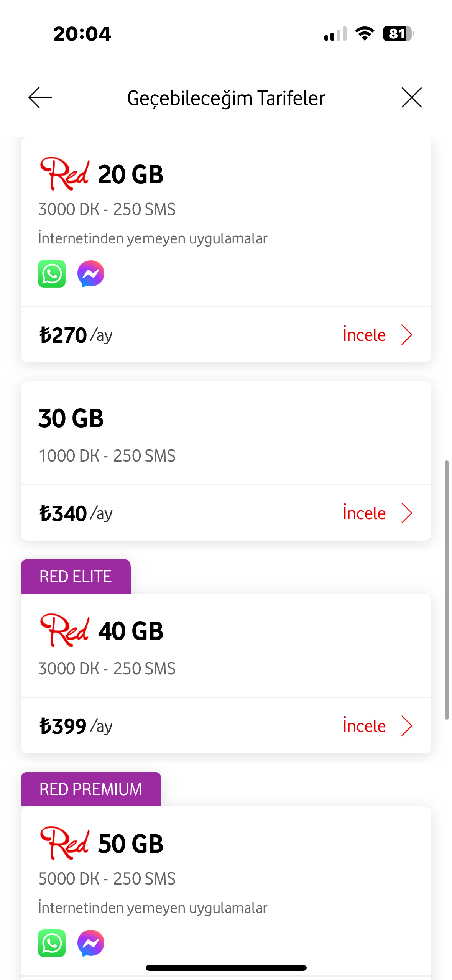Screen dimensions: 452x980
Task: Tap the Red logo on 50 GB plan
Action: [x=65, y=843]
